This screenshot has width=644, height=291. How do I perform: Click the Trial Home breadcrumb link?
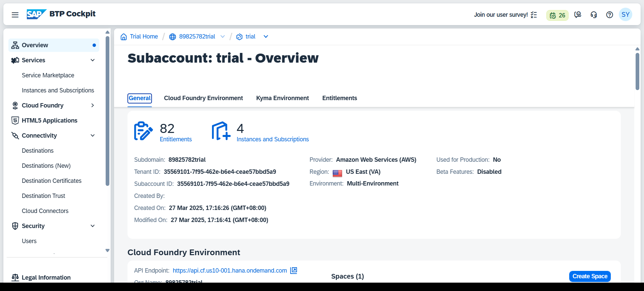point(144,37)
